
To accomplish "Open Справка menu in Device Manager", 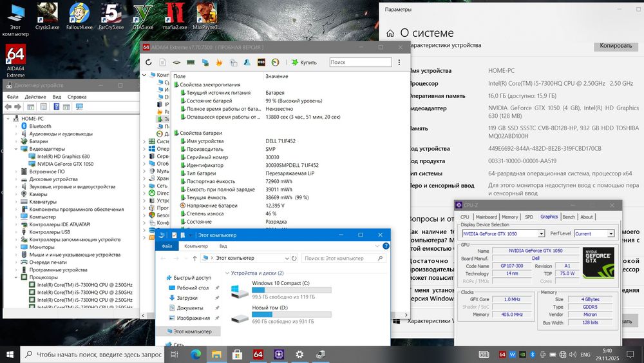I will [77, 97].
